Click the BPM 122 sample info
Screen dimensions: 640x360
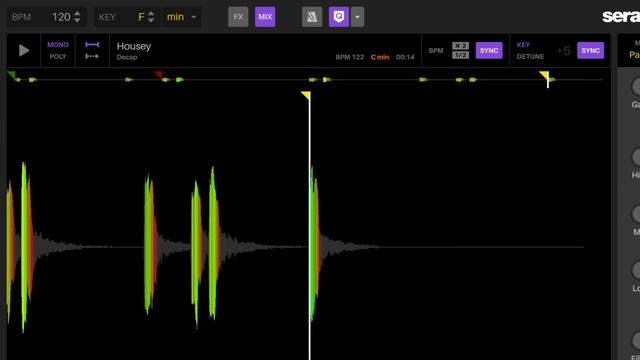click(x=349, y=57)
